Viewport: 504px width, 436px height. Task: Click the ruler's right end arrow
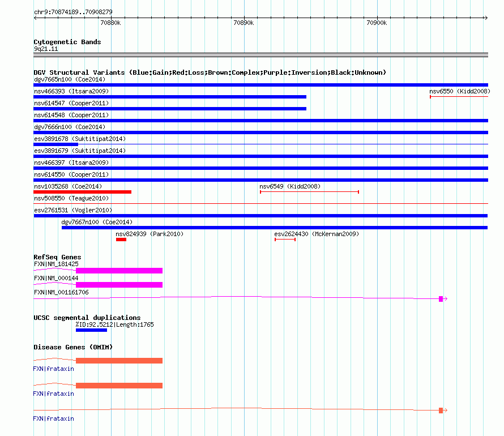[x=486, y=18]
